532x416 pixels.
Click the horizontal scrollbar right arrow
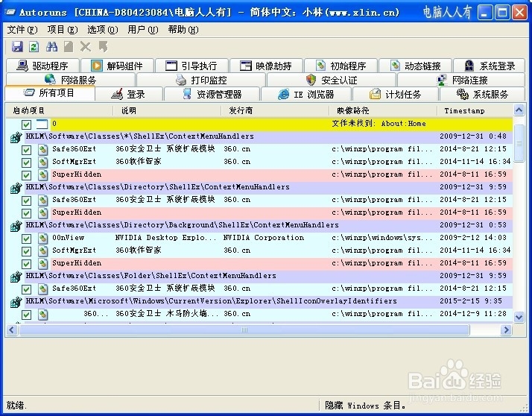tap(506, 330)
